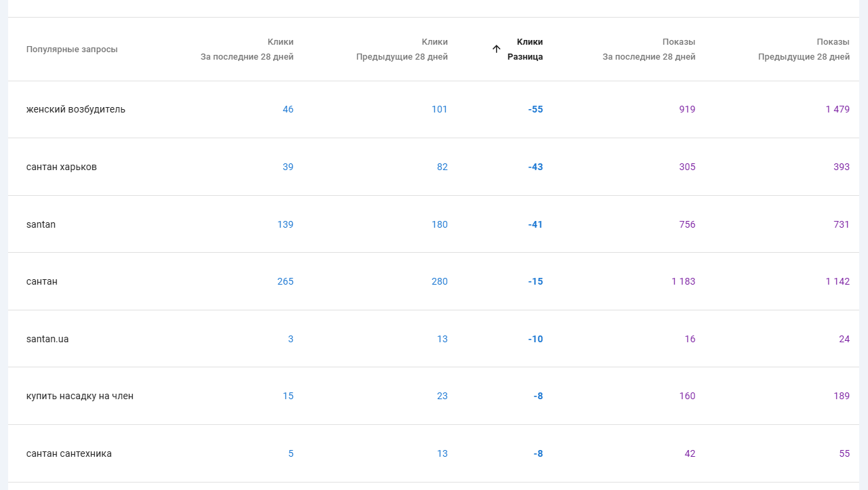Open the query 'сантан сантехника'
Viewport: 868px width, 490px height.
click(69, 453)
